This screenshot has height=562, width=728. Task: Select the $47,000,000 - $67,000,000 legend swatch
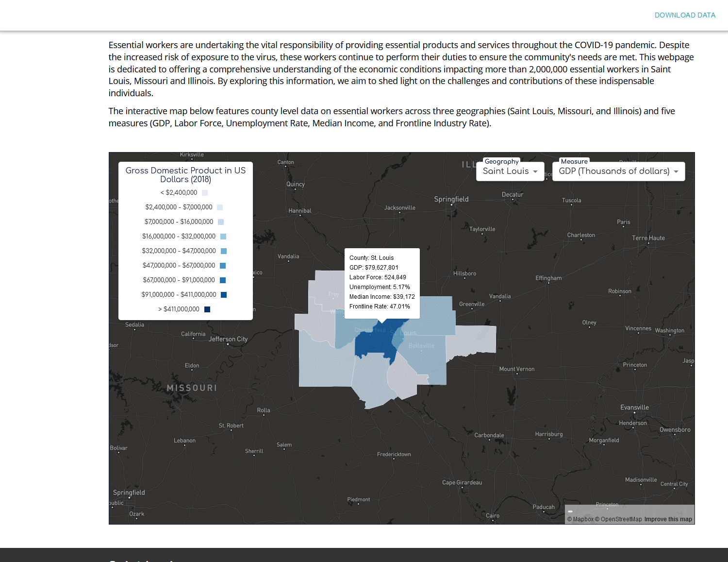223,266
